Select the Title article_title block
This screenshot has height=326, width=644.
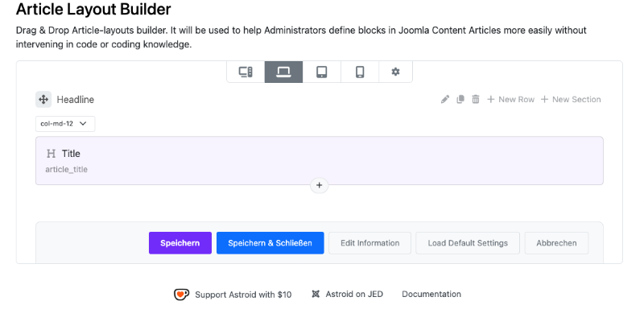tap(320, 160)
